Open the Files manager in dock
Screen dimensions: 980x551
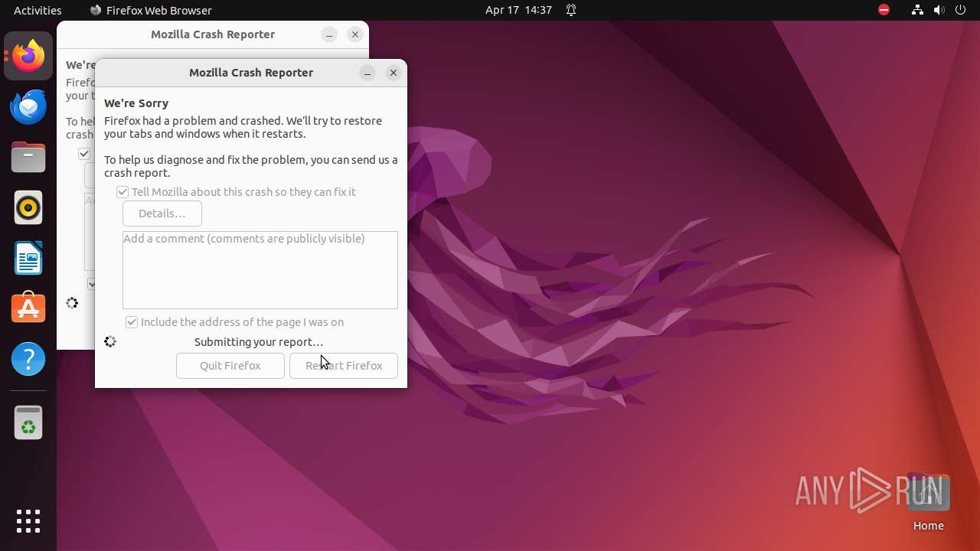28,157
